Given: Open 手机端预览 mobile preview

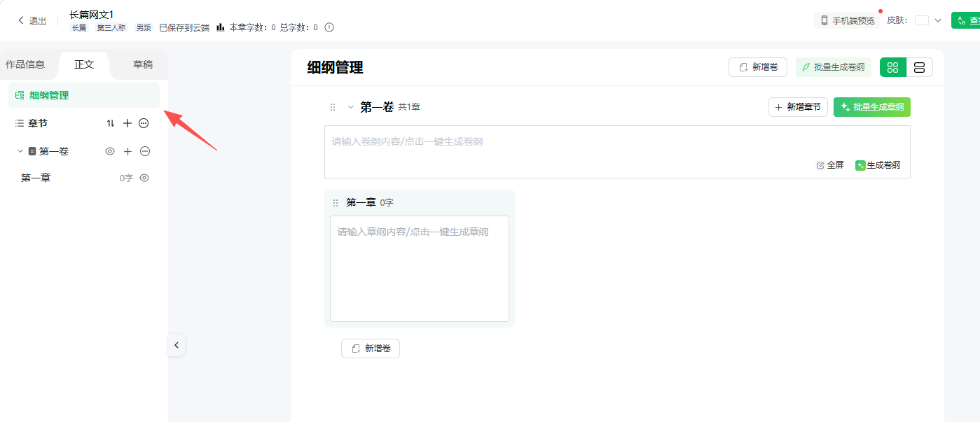Looking at the screenshot, I should coord(848,20).
